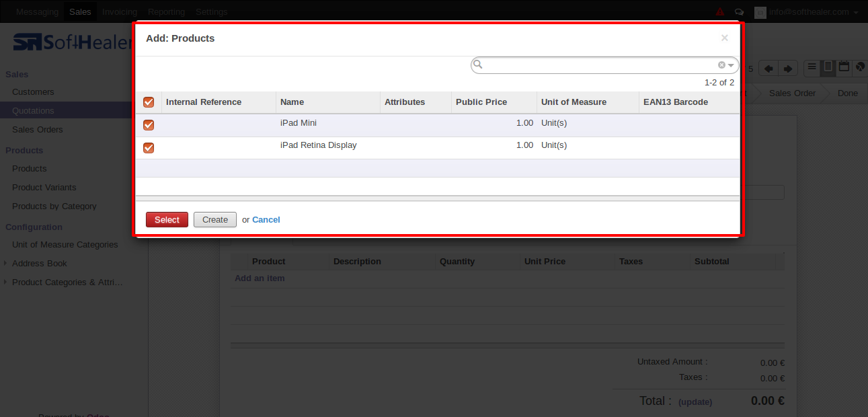868x417 pixels.
Task: Expand Address Book in sidebar
Action: (x=40, y=264)
